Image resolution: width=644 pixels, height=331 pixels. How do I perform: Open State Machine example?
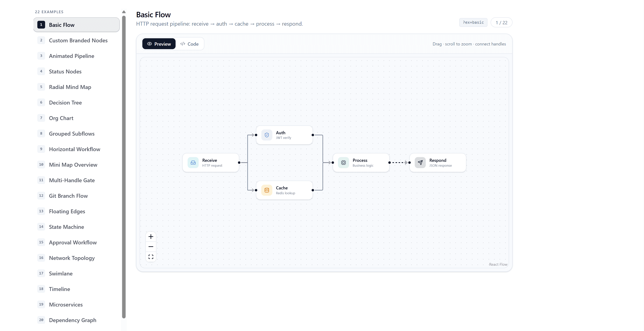[x=76, y=227]
